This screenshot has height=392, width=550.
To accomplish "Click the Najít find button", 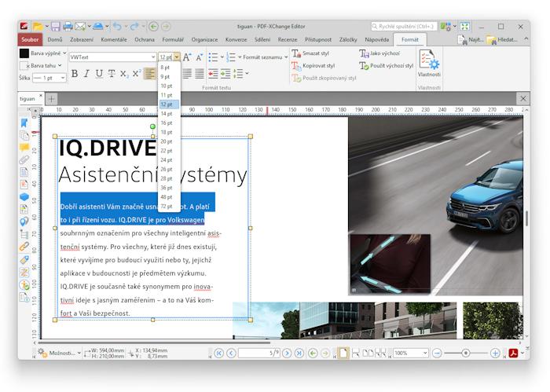I will click(x=471, y=39).
